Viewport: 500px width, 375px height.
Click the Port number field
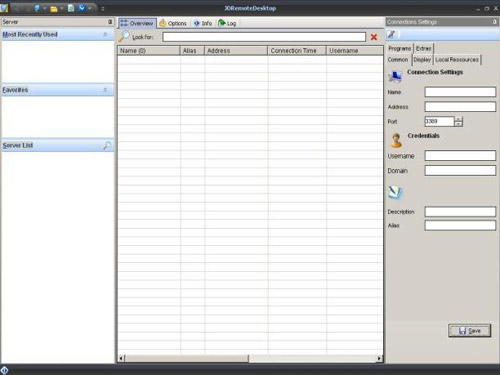click(439, 121)
